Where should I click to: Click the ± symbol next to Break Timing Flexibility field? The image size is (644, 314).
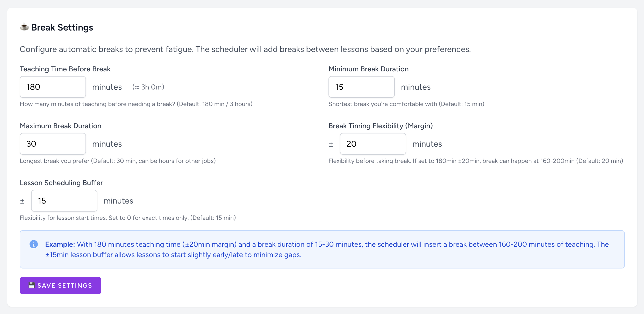(331, 144)
